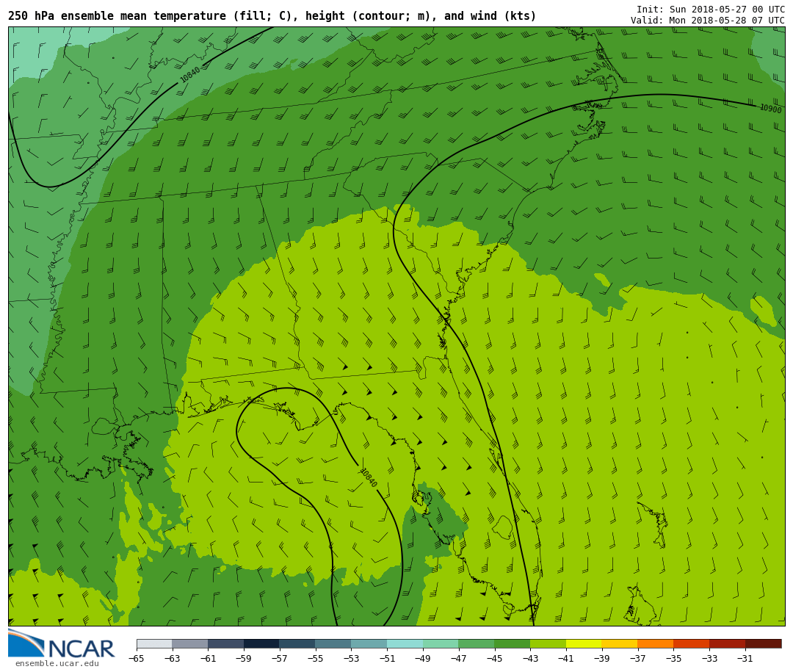793x672 pixels.
Task: Pick the bright yellow -41 to -39 swatch
Action: point(584,643)
